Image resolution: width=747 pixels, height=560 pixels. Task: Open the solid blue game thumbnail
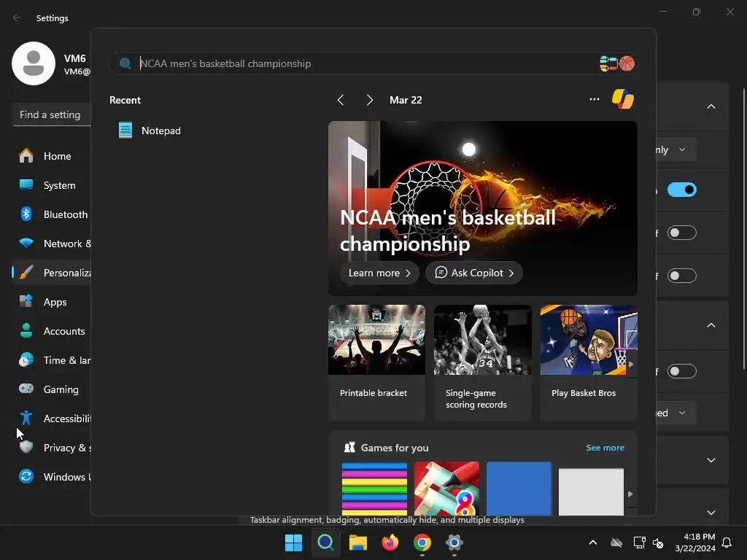[519, 489]
